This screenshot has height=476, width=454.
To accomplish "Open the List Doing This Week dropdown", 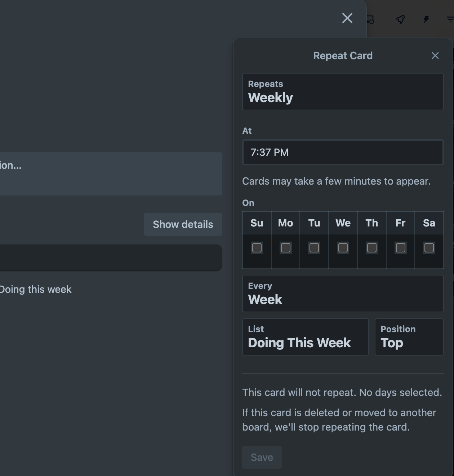I will [306, 337].
